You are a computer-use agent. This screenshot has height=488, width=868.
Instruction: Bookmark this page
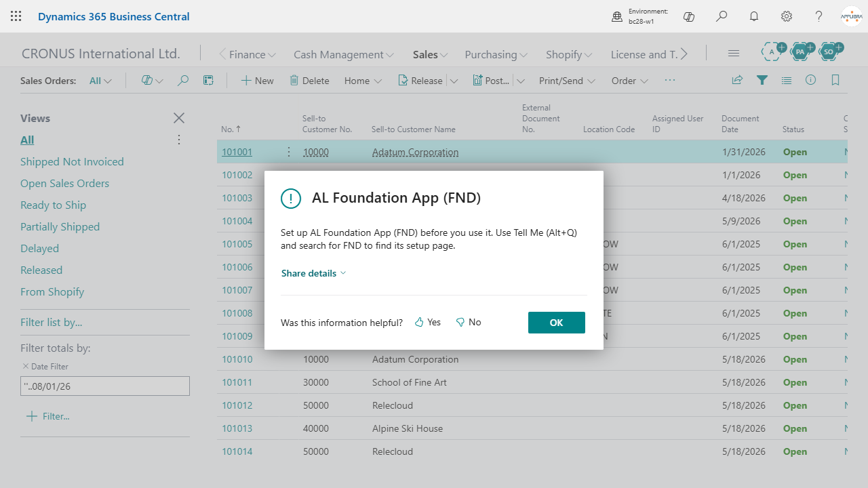(x=835, y=80)
